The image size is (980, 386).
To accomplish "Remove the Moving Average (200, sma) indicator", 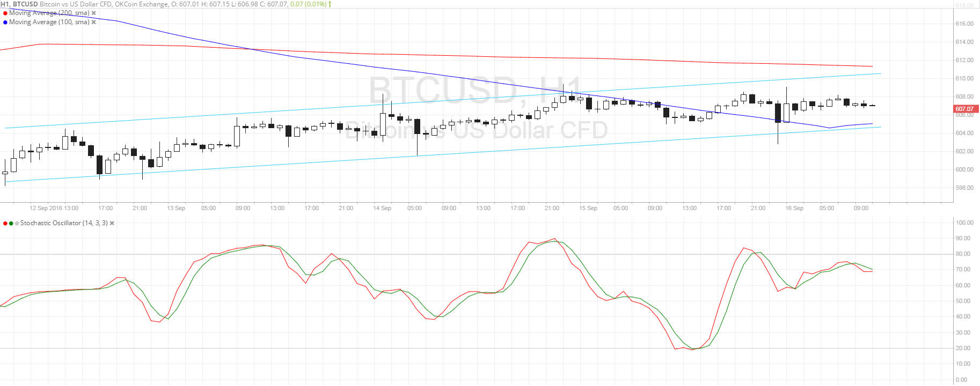I will 94,13.
